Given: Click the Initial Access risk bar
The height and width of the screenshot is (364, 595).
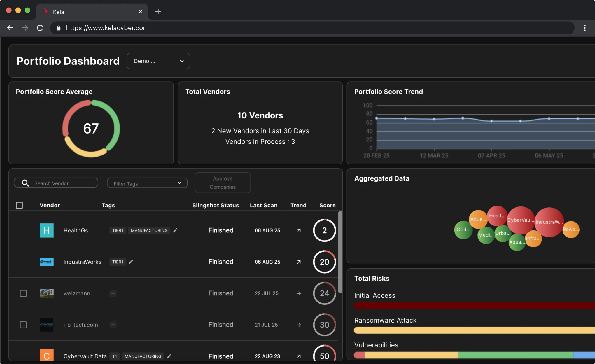Looking at the screenshot, I should (474, 306).
